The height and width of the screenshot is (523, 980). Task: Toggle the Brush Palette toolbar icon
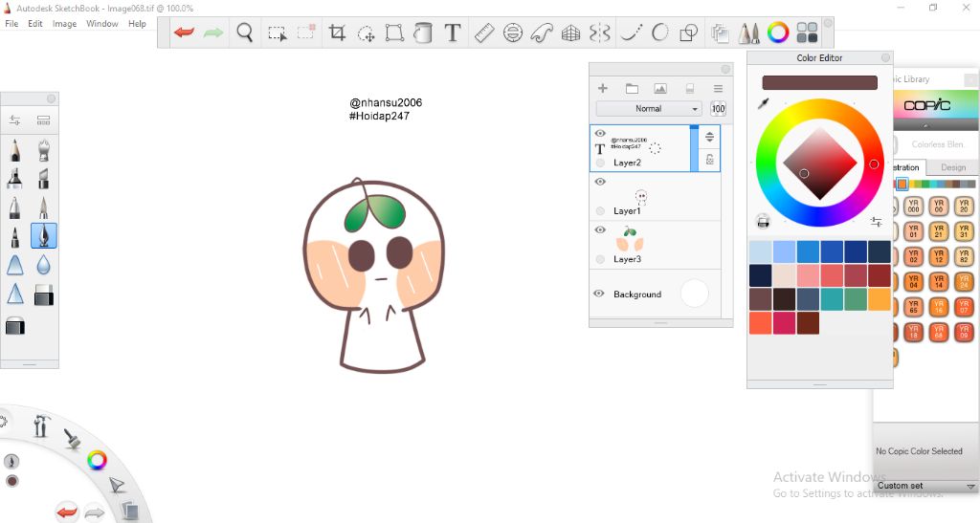748,33
